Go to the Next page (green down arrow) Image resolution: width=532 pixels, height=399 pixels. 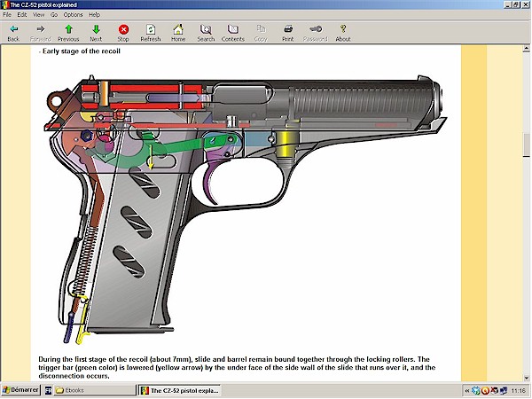96,33
